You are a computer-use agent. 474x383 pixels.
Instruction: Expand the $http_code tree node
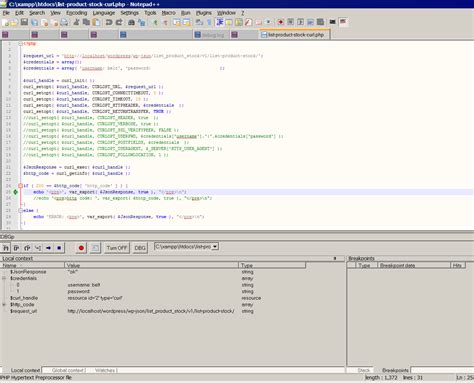[x=4, y=305]
